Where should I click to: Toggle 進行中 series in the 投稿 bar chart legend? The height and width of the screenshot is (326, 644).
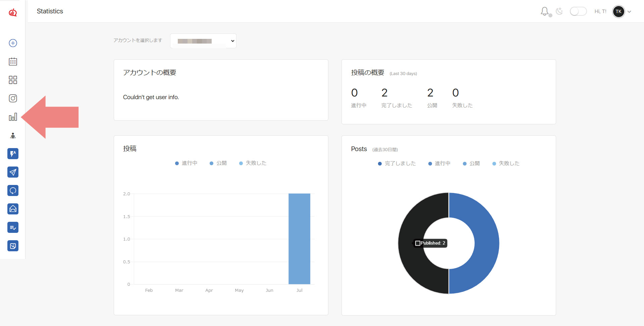[x=186, y=163]
